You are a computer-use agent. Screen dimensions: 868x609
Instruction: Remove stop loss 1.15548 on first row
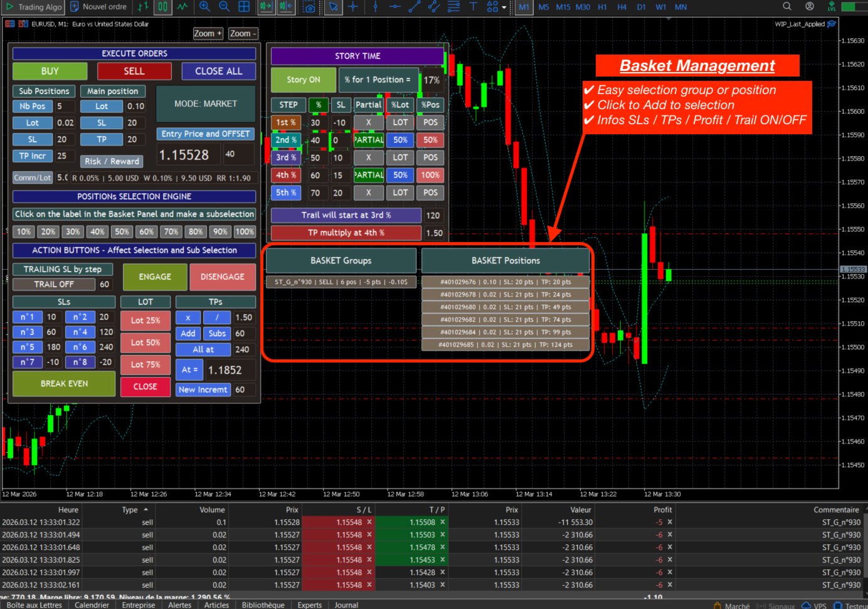coord(369,522)
